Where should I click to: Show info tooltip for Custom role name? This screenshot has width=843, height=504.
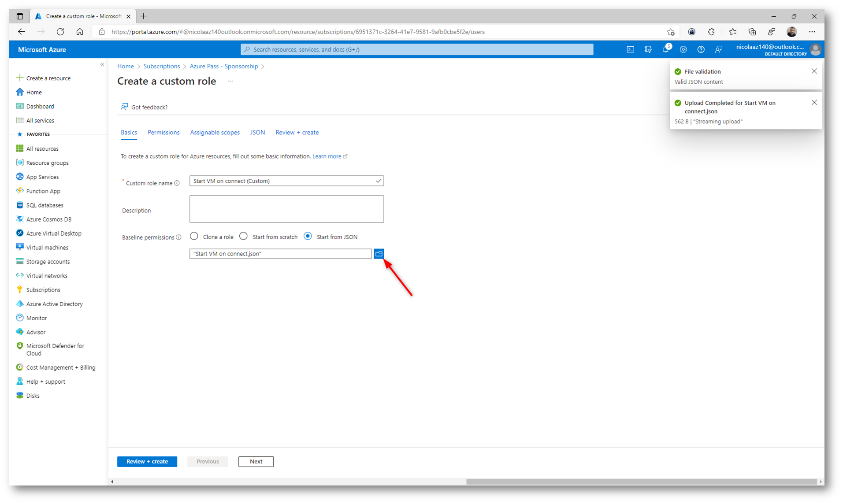click(177, 183)
